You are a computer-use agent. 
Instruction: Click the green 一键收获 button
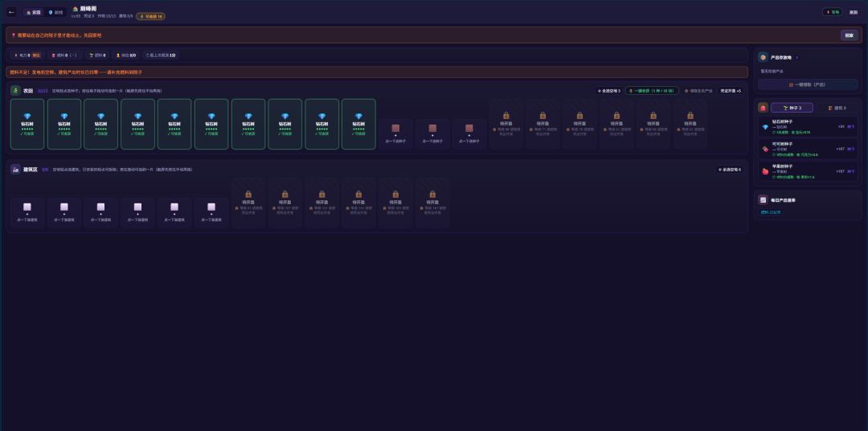(652, 90)
